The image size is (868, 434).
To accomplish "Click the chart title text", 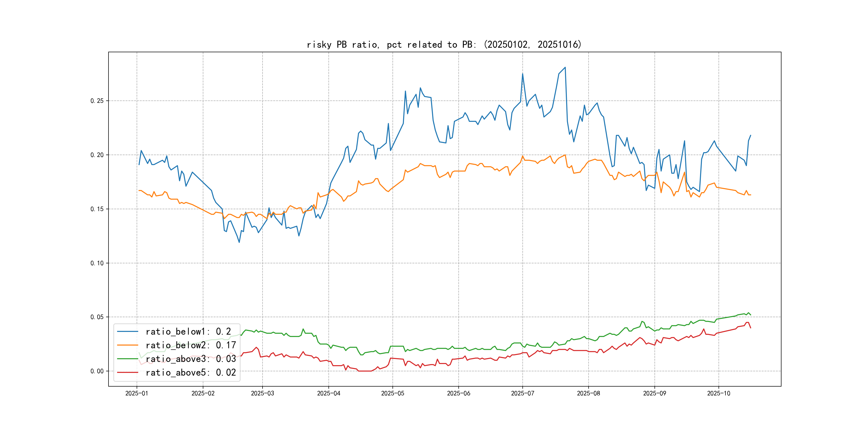I will 444,44.
